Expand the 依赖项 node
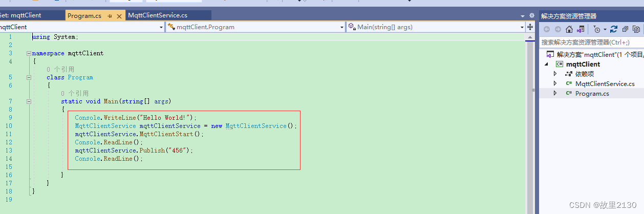The image size is (644, 214). tap(555, 74)
